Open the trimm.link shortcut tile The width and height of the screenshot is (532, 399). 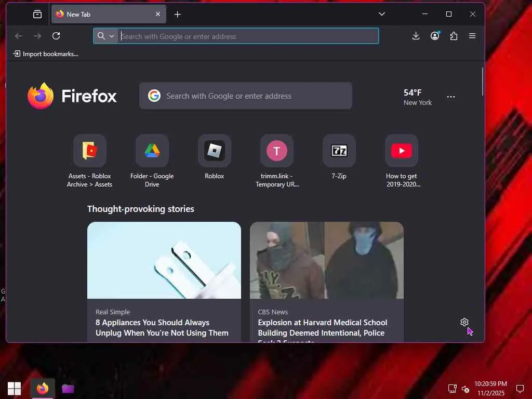click(x=277, y=161)
